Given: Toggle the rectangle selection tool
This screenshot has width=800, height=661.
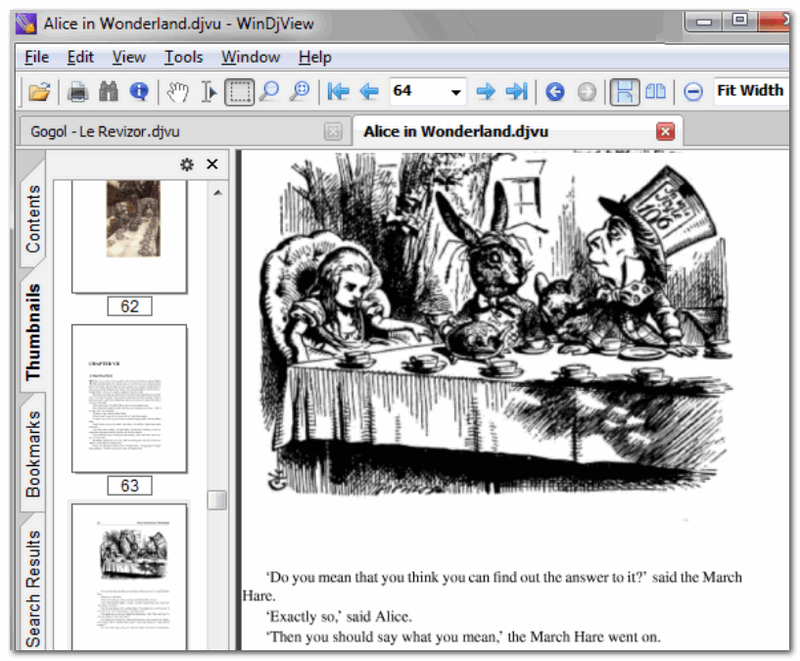Looking at the screenshot, I should coord(238,92).
